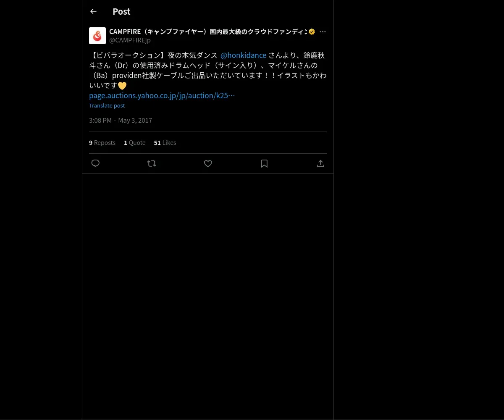Open the 3:08 PM May 3, 2017 timestamp

point(121,120)
